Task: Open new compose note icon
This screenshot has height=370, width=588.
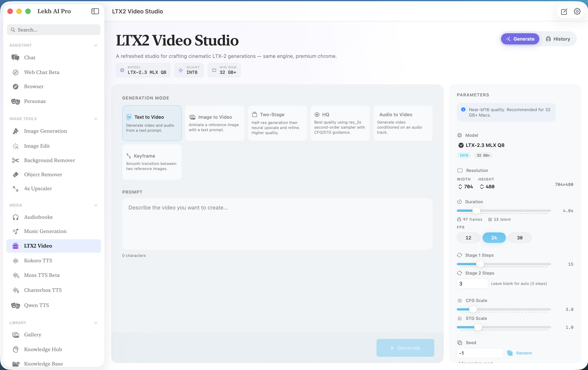Action: [564, 11]
